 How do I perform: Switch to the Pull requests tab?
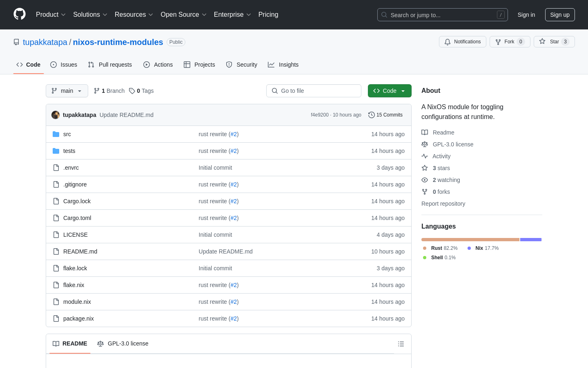click(110, 65)
